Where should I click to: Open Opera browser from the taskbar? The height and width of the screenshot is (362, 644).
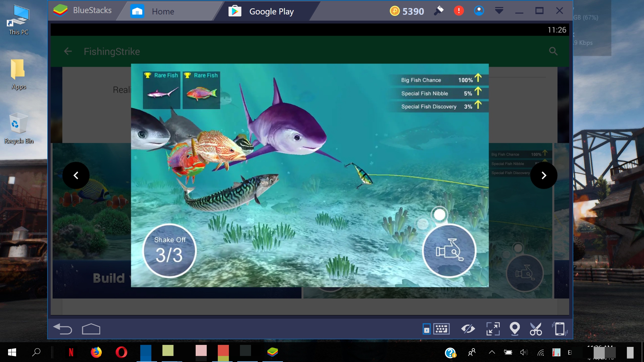tap(121, 352)
